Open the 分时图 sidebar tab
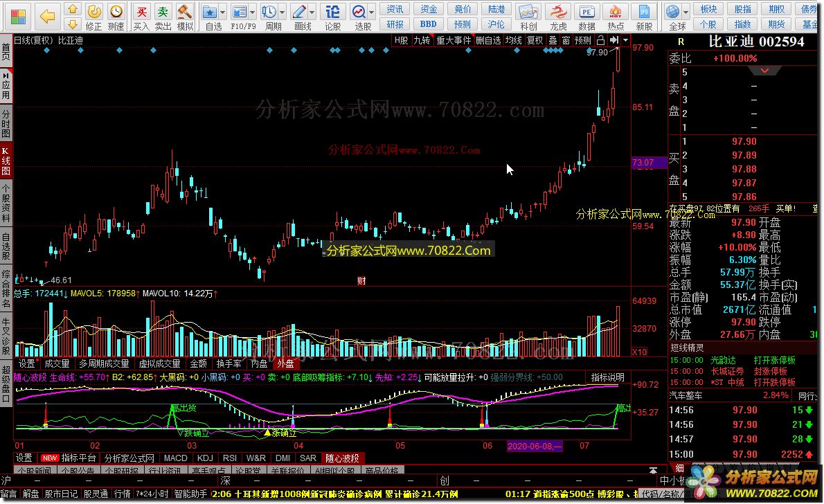This screenshot has width=824, height=504. pos(6,123)
